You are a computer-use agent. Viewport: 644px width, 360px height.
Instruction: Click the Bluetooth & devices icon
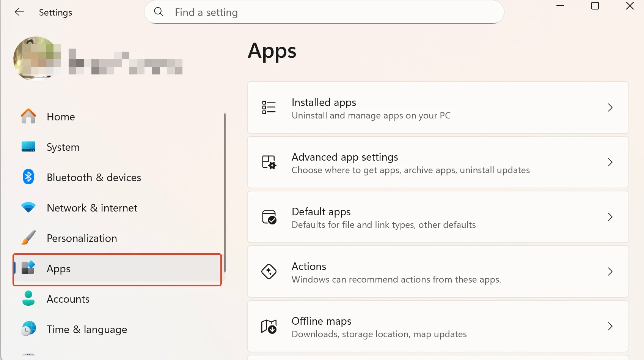coord(28,177)
